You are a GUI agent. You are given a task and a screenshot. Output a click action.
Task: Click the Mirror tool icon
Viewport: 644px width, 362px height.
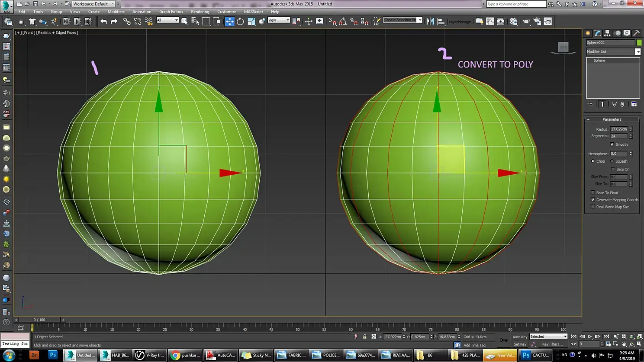click(x=430, y=21)
